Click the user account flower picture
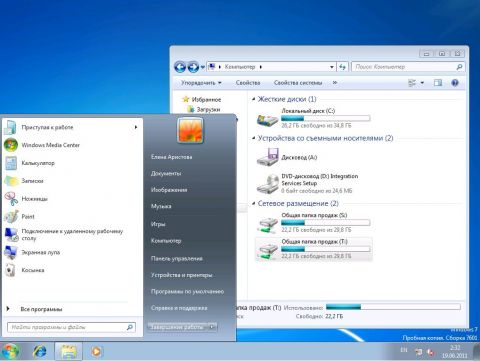This screenshot has width=480, height=361. click(190, 130)
